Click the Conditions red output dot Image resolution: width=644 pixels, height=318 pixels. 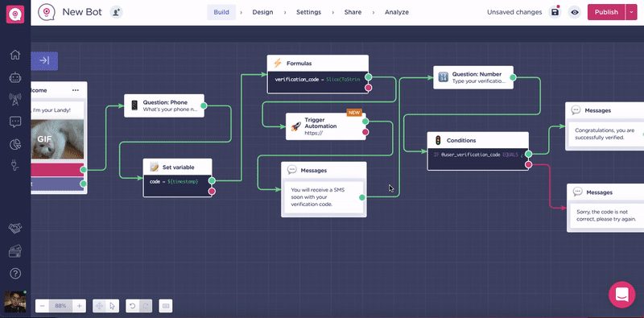529,164
